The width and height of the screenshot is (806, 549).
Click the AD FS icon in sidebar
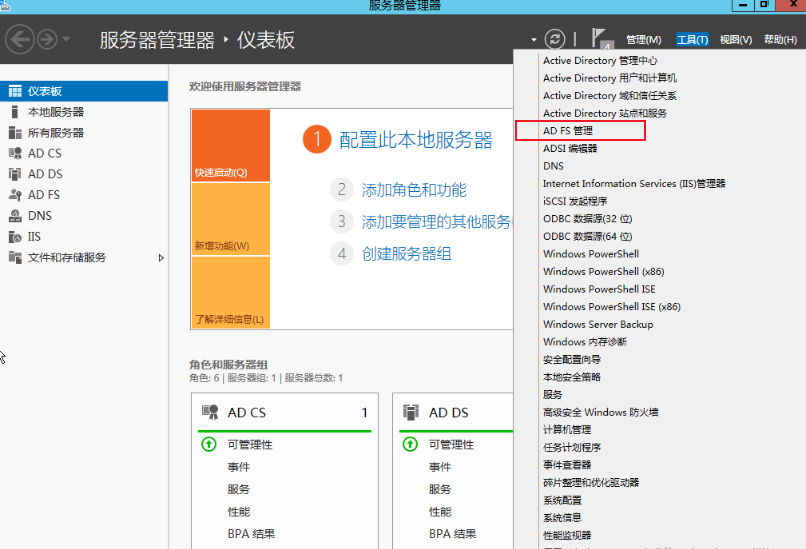tap(15, 195)
